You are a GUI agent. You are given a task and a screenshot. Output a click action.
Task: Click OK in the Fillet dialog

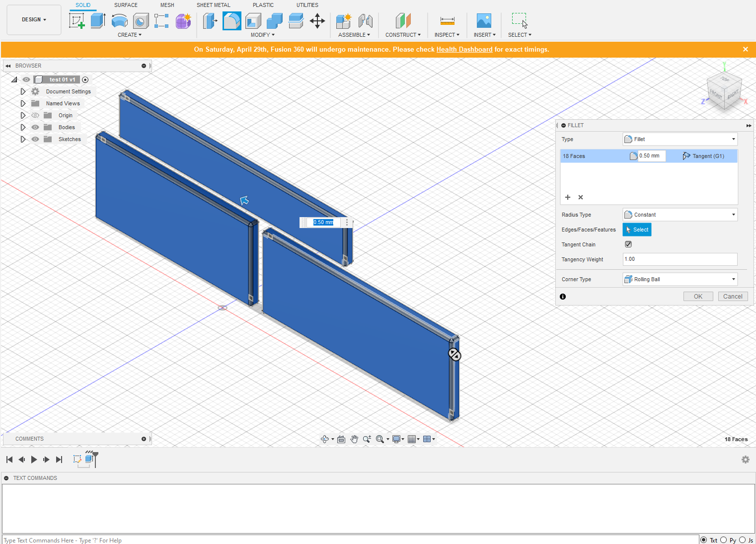click(698, 297)
